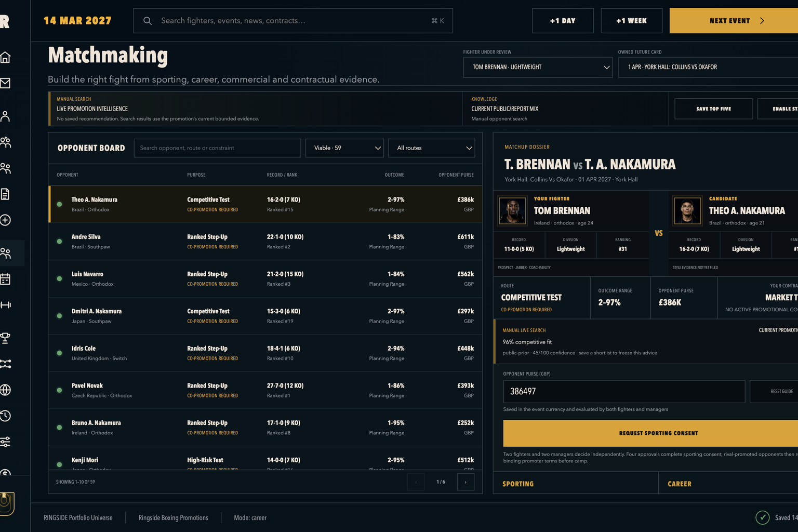Image resolution: width=798 pixels, height=532 pixels.
Task: Click the RECORD / RANK column header
Action: tap(282, 175)
